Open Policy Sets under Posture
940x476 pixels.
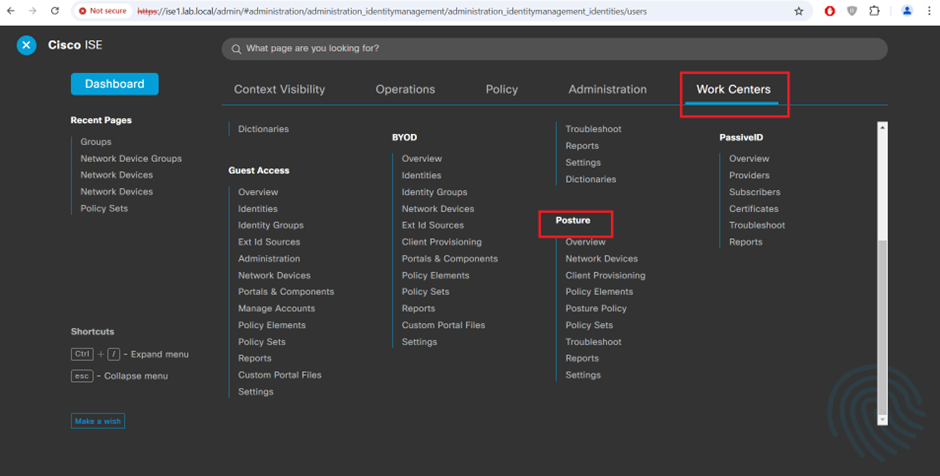tap(589, 326)
